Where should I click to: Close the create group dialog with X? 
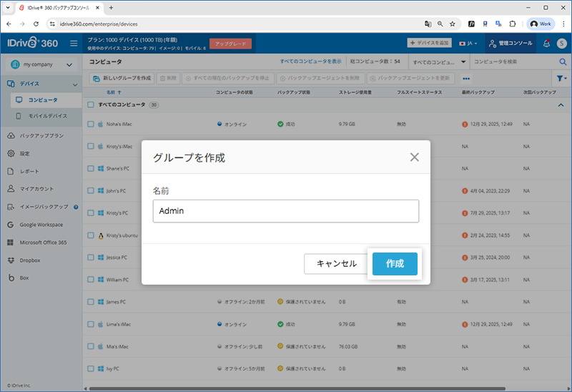point(414,157)
